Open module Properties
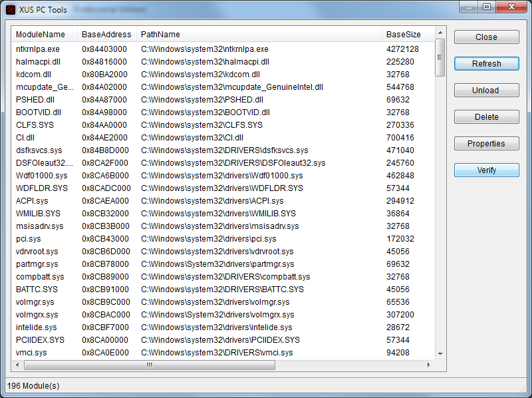The width and height of the screenshot is (532, 398). coord(486,144)
